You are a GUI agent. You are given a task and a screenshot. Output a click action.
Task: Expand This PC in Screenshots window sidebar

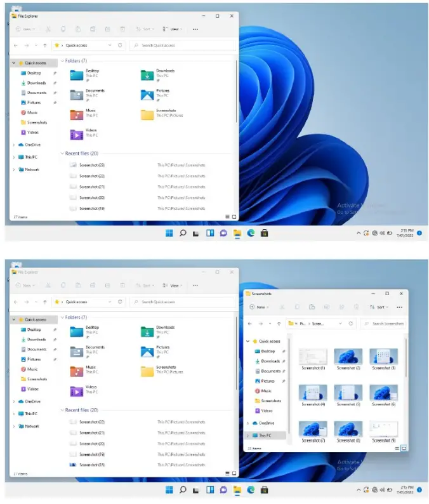[247, 435]
